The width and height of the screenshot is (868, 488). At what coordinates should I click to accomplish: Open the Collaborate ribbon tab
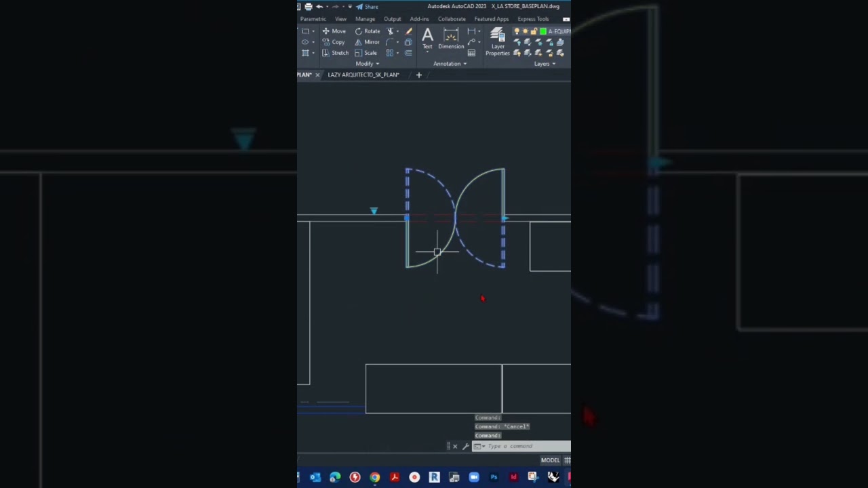coord(452,19)
